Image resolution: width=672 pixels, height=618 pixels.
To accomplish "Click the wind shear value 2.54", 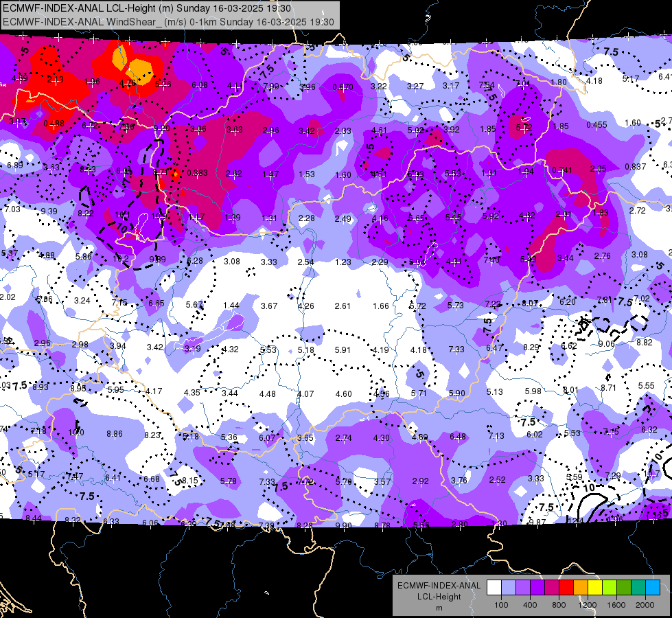I will [x=306, y=262].
